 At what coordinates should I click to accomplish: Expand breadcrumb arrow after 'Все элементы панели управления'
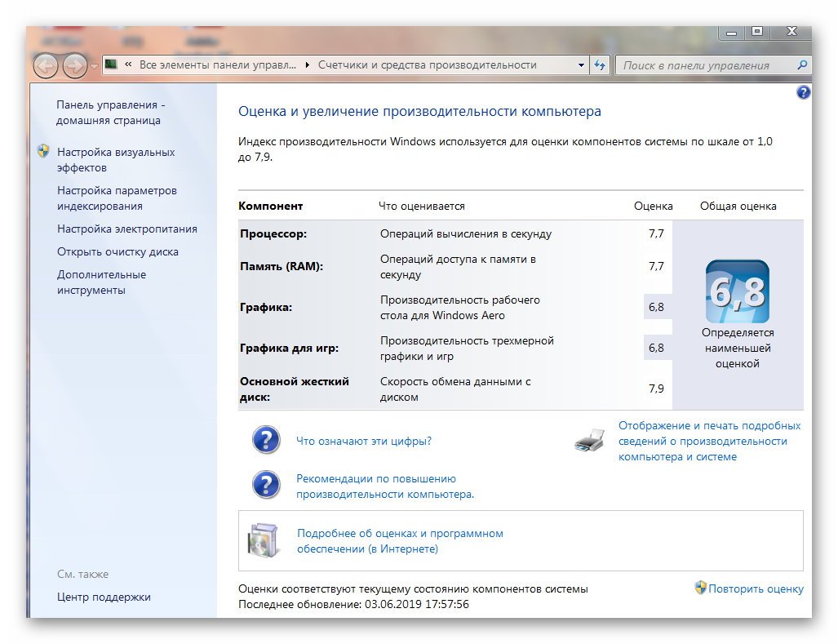(x=307, y=65)
